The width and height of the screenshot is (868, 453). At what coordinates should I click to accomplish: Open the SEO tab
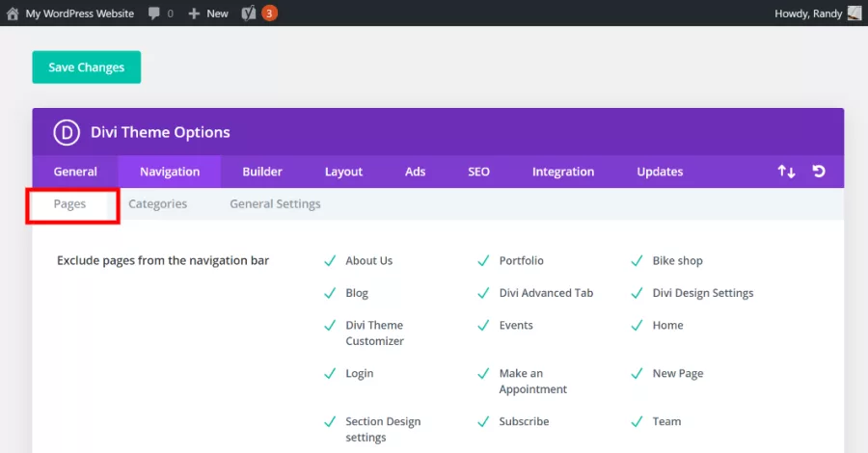tap(478, 172)
